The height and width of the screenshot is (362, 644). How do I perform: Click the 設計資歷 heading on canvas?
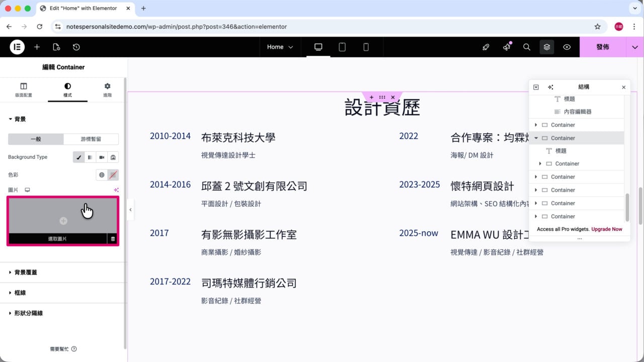(382, 107)
